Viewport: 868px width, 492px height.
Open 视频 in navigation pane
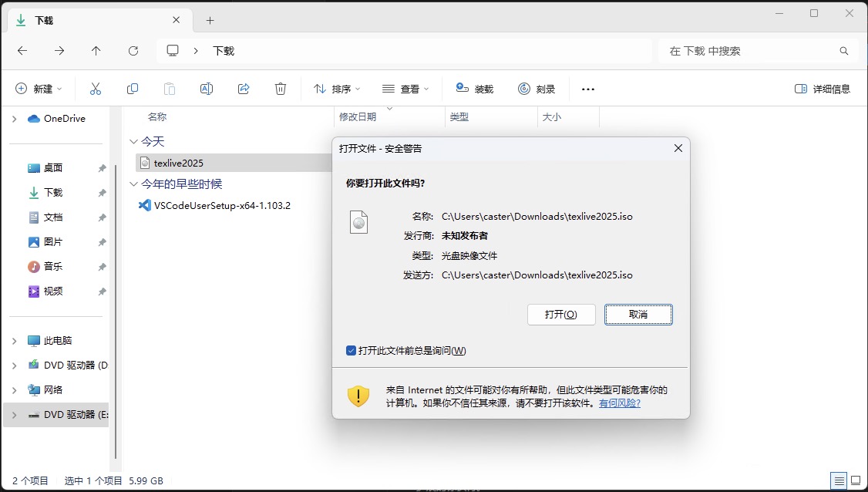pyautogui.click(x=53, y=291)
